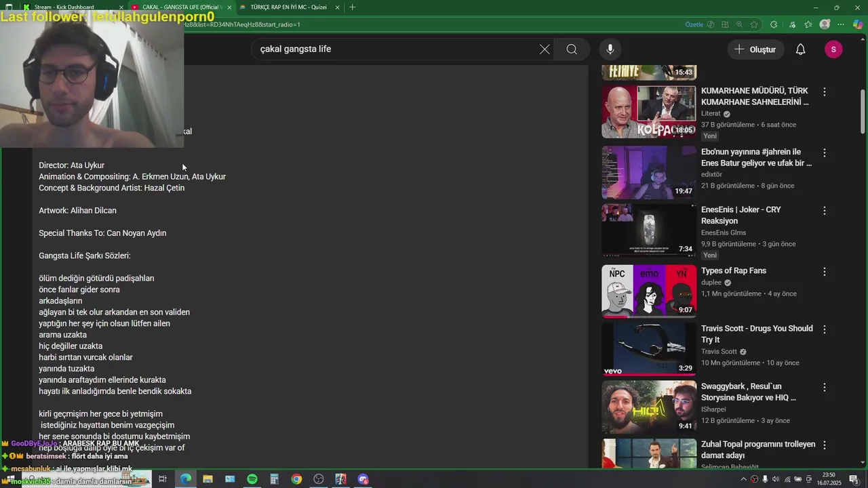
Task: Click the 'Concept & Background Artist: Hazal Çetin' line
Action: (111, 188)
